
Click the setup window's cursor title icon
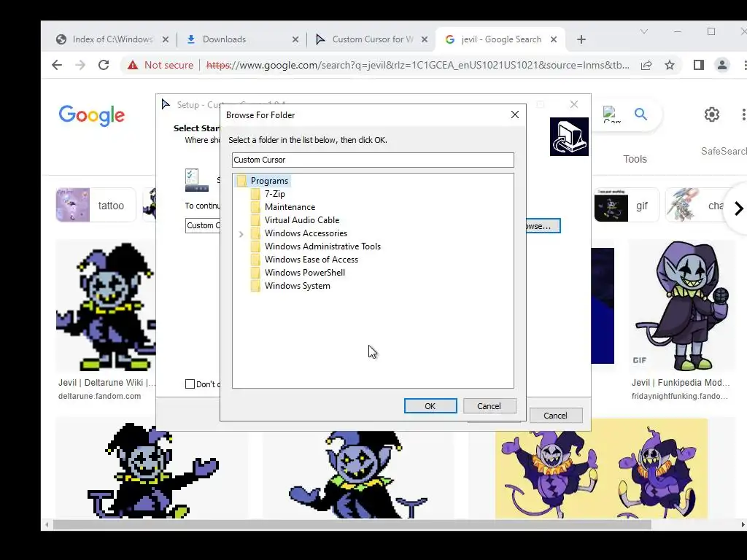click(x=166, y=104)
